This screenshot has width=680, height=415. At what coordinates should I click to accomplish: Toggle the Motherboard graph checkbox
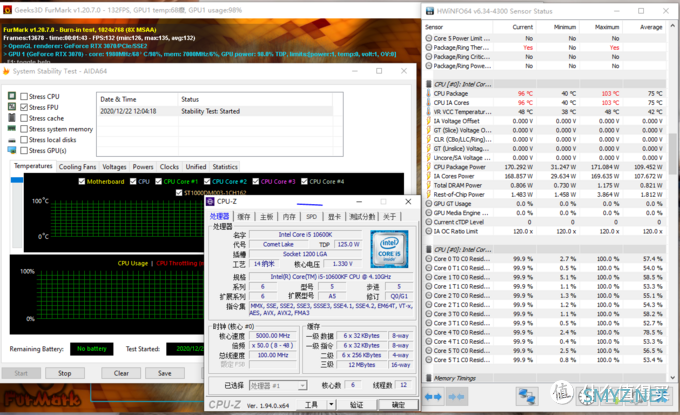click(x=82, y=181)
